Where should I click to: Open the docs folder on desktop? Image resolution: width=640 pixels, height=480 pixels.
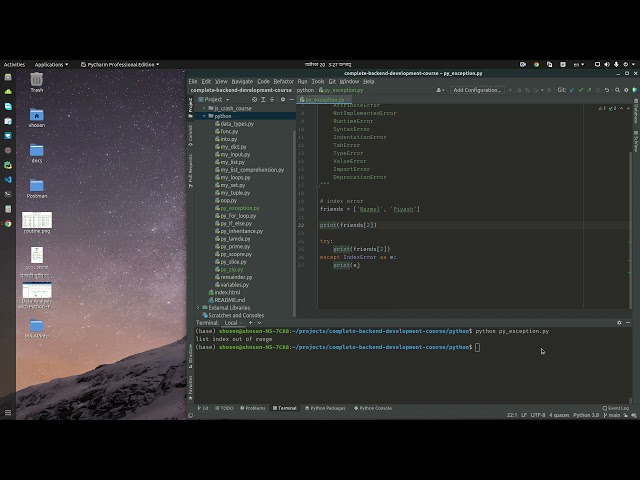point(37,153)
